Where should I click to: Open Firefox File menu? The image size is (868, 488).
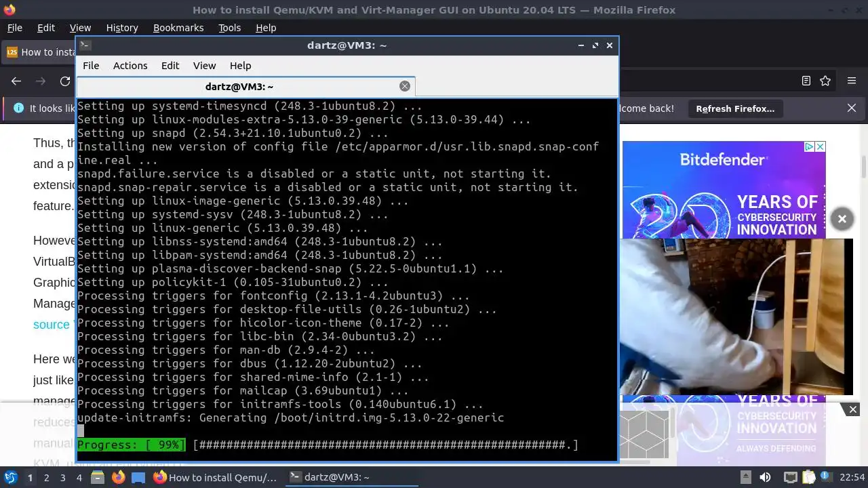[x=14, y=28]
